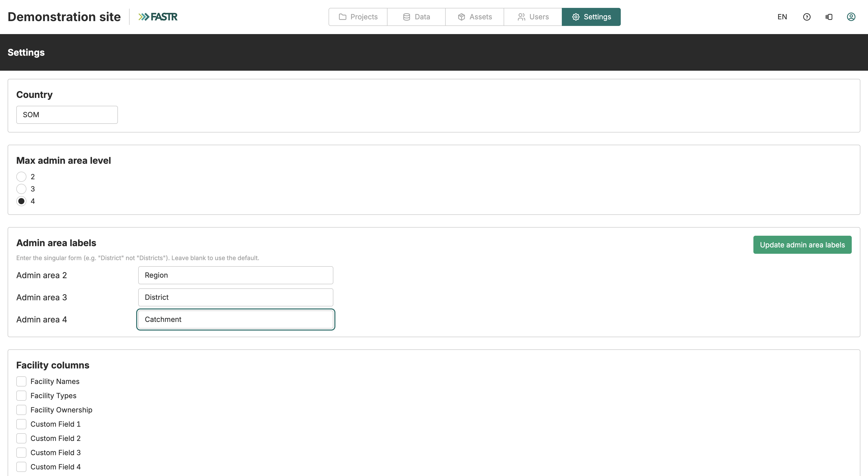Click the Assets cube icon
The width and height of the screenshot is (868, 476).
coord(462,17)
